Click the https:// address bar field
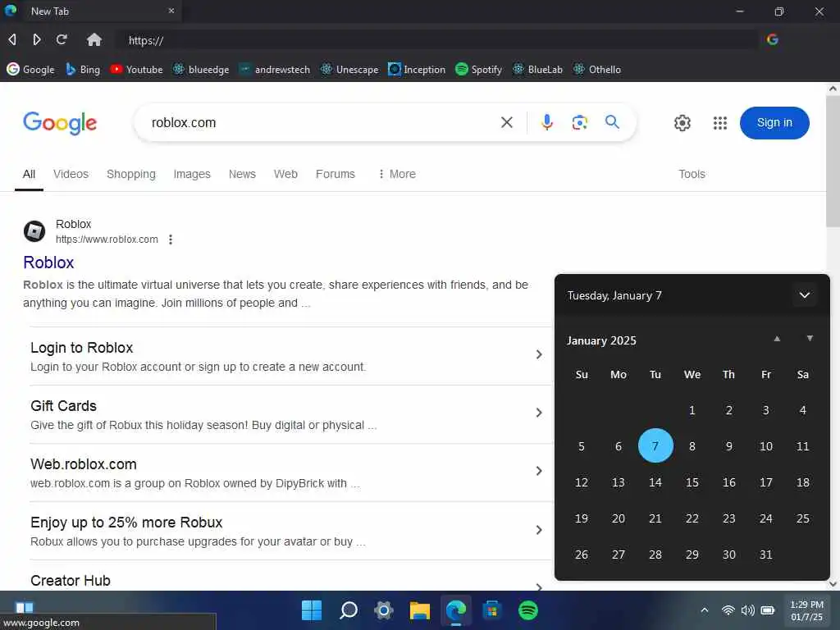The height and width of the screenshot is (630, 840). [437, 39]
